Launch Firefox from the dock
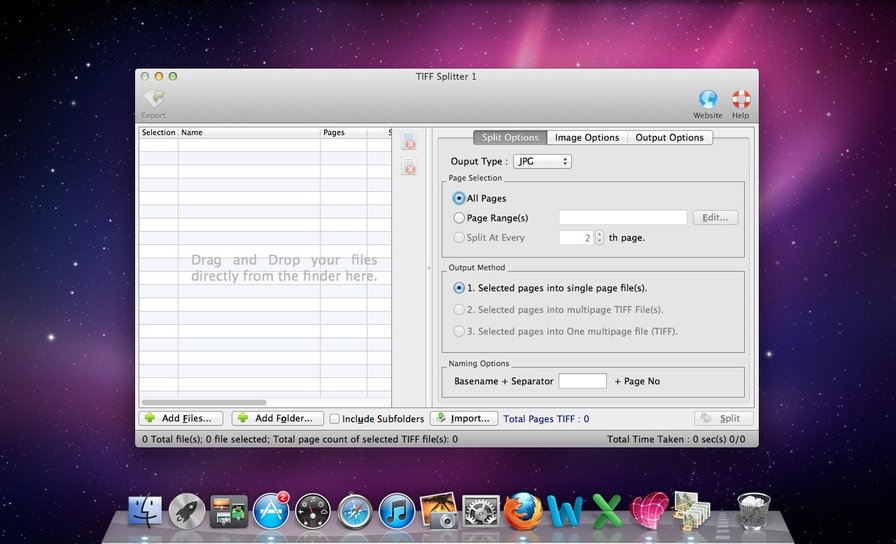Image resolution: width=896 pixels, height=544 pixels. point(523,510)
